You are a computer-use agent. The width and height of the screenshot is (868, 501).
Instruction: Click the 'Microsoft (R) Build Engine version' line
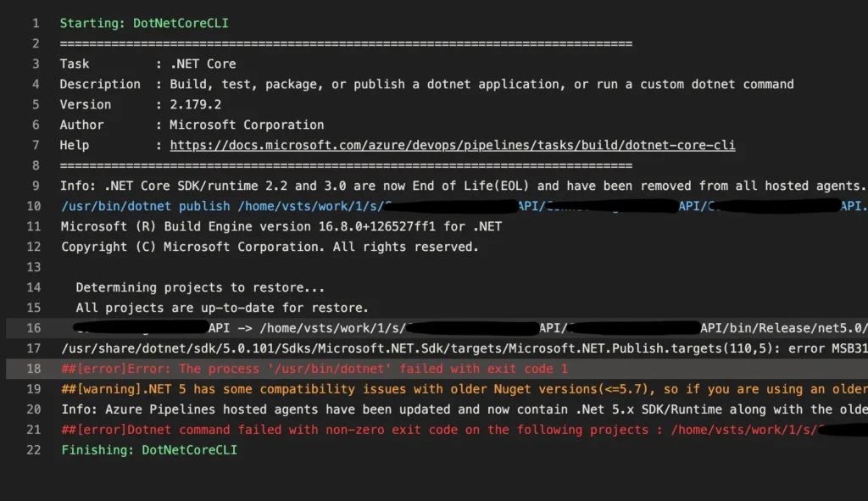281,226
